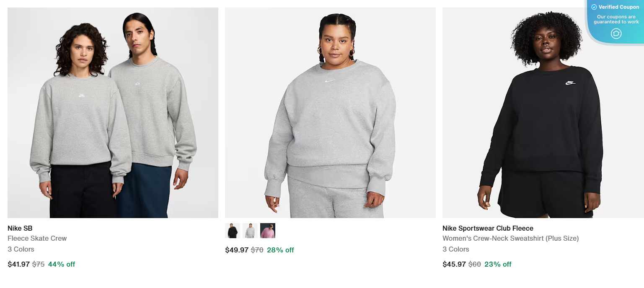Click 3 Colors under the Club Fleece sweatshirt
The height and width of the screenshot is (288, 644).
456,249
